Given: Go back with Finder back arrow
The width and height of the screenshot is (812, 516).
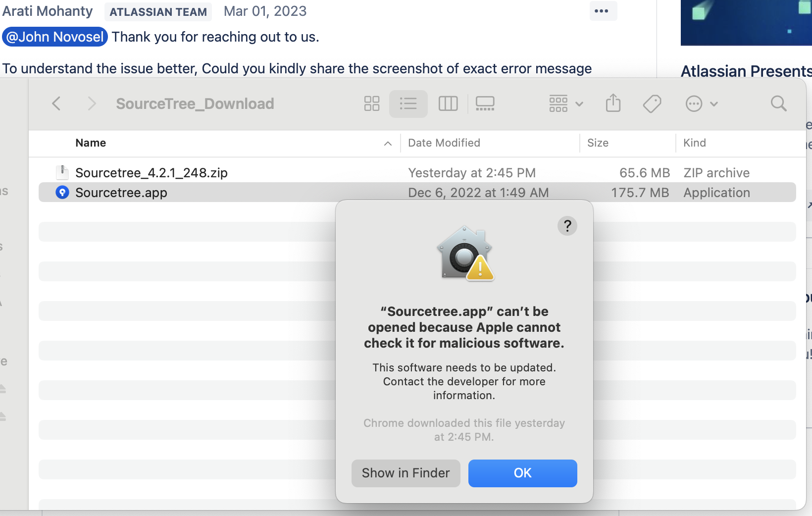Looking at the screenshot, I should point(56,103).
